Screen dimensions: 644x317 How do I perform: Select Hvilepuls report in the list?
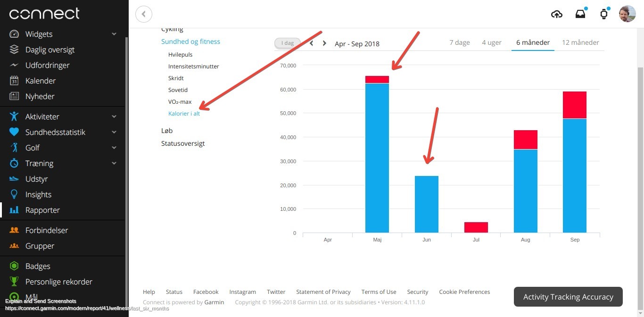[180, 55]
